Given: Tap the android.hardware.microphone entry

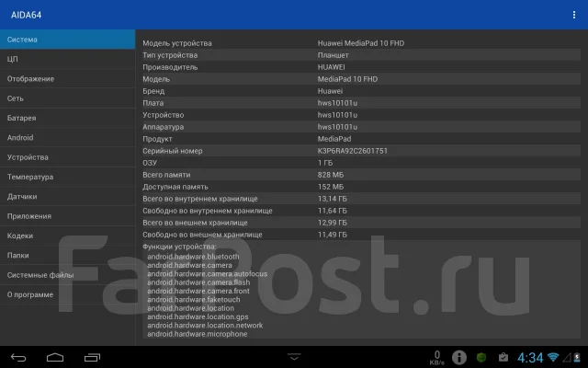Looking at the screenshot, I should (x=198, y=334).
